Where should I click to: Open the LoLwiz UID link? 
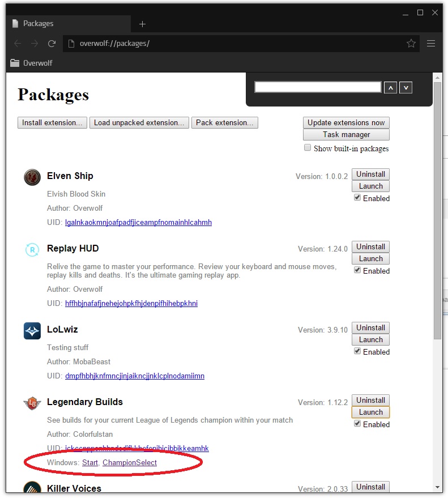(x=135, y=376)
